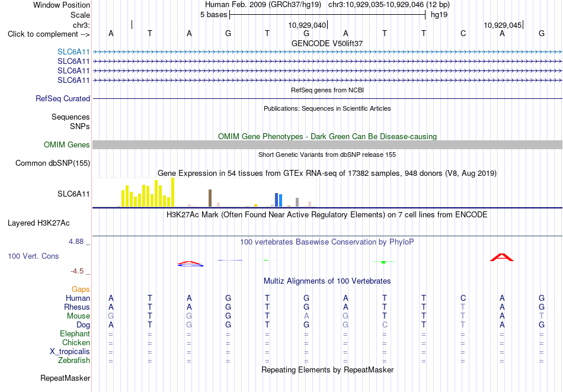Click Multiz Alignments of 100 Vertebrates title
This screenshot has height=392, width=563.
327,281
